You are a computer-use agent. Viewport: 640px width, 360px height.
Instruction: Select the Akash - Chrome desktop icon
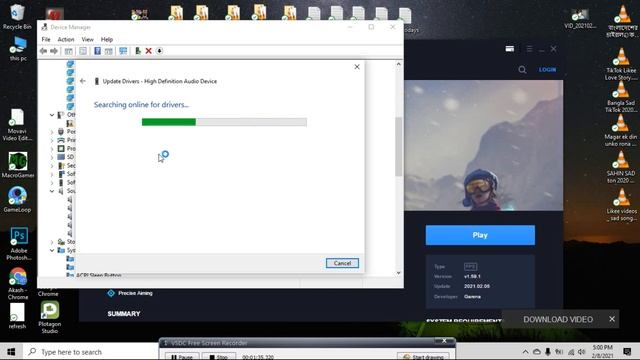point(18,283)
